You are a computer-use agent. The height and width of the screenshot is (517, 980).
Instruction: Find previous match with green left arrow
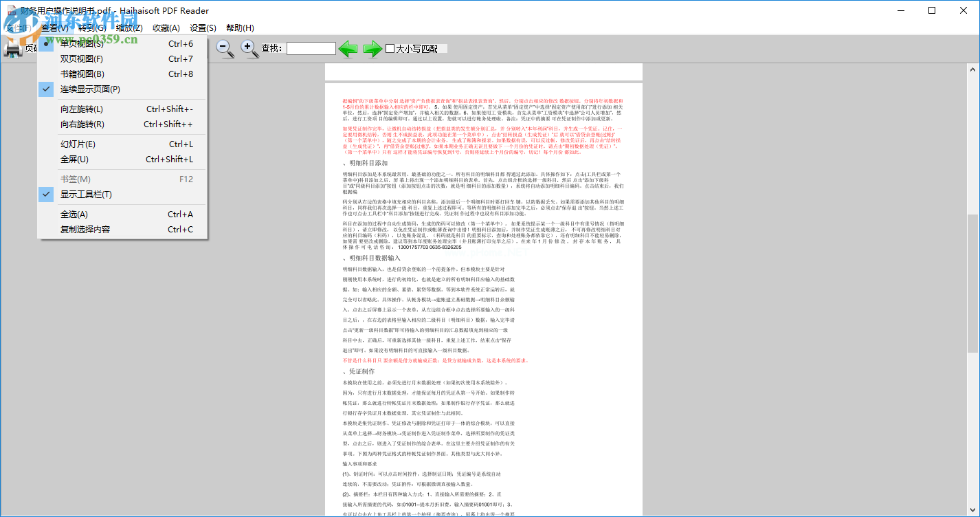348,48
